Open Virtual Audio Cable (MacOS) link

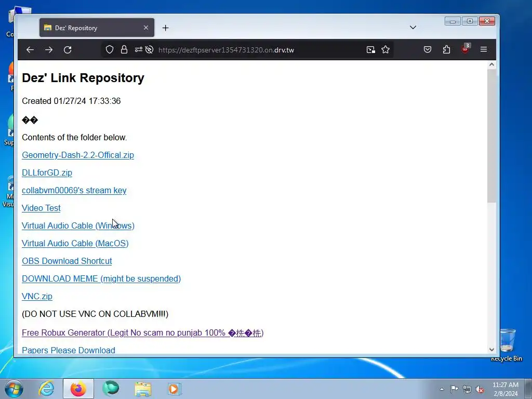(75, 243)
